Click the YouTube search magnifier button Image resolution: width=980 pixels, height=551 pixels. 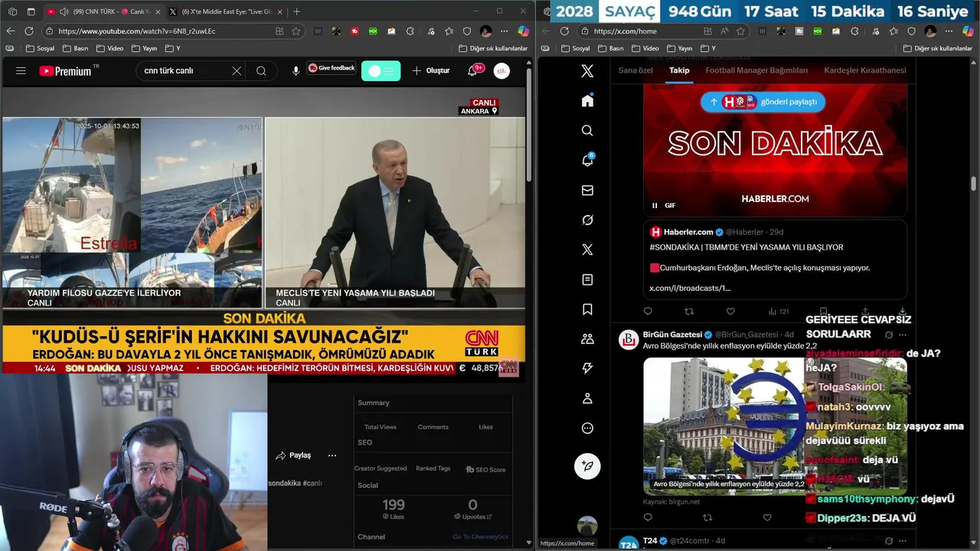pos(261,70)
